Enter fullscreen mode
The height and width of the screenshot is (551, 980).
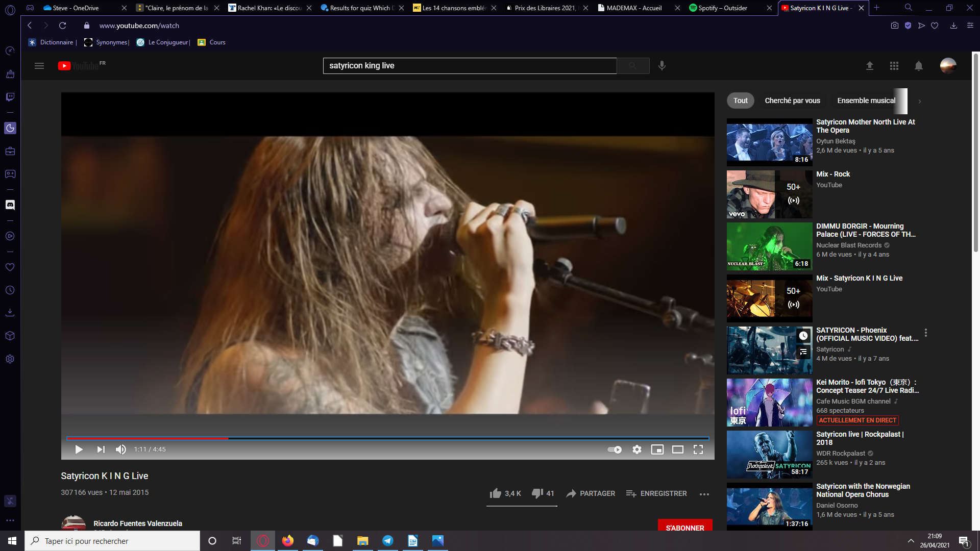tap(698, 449)
